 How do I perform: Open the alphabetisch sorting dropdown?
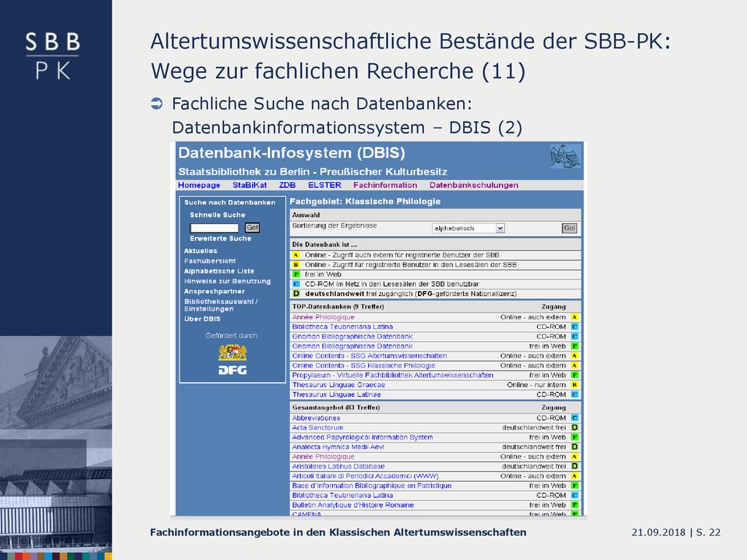(x=468, y=228)
